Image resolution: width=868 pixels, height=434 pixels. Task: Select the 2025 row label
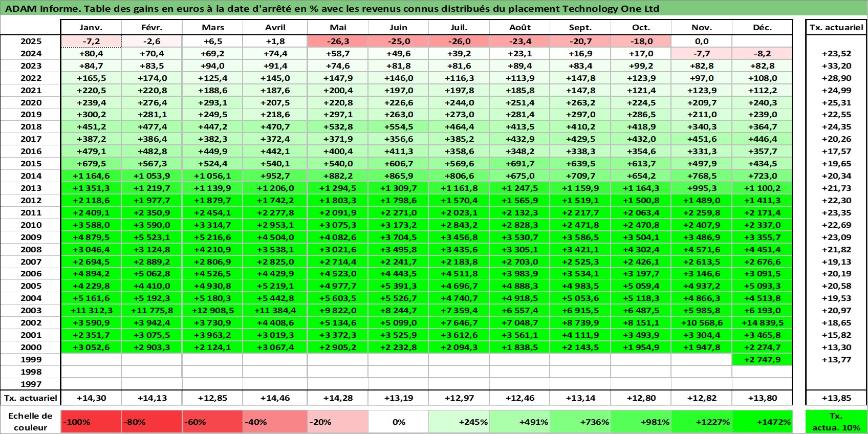31,41
